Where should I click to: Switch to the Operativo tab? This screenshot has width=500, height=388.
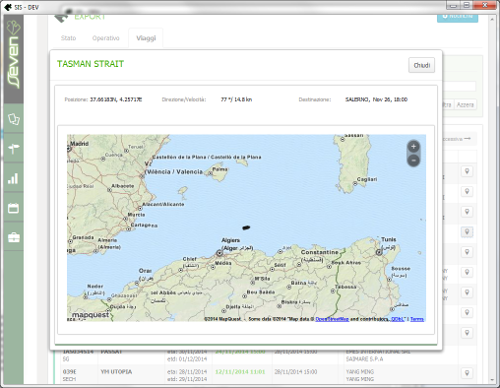pos(106,38)
